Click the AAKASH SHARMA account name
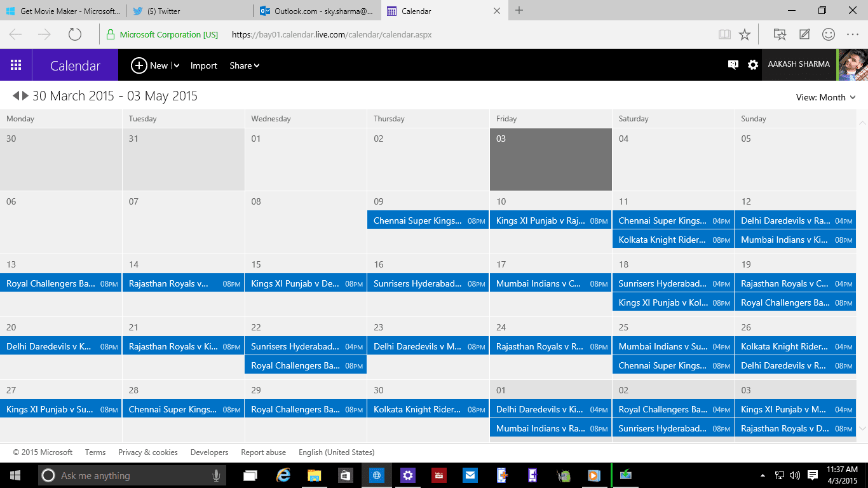The width and height of the screenshot is (868, 488). coord(799,64)
